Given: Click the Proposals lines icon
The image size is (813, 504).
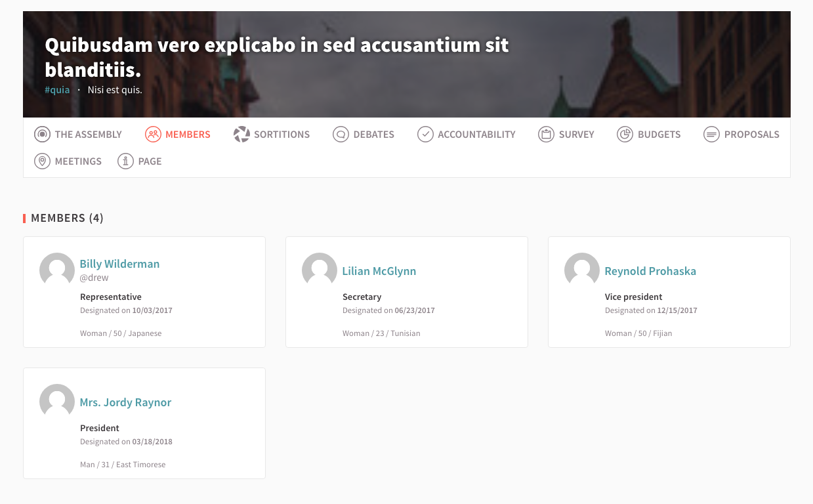Looking at the screenshot, I should 711,135.
